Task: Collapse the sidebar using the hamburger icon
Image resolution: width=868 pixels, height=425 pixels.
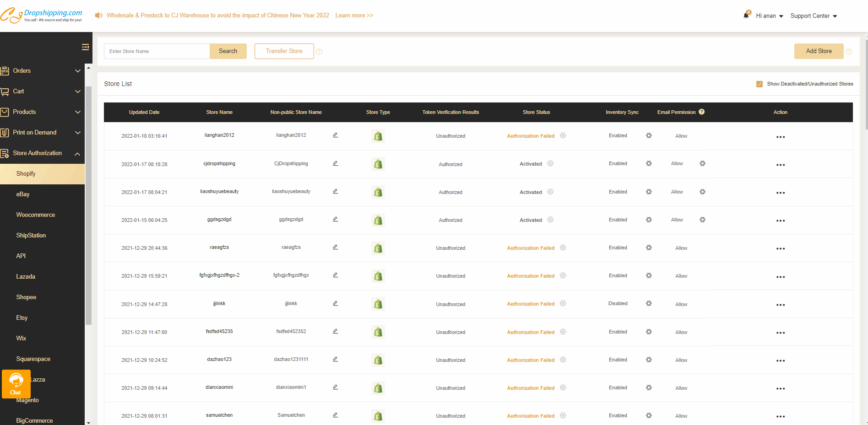Action: 85,47
